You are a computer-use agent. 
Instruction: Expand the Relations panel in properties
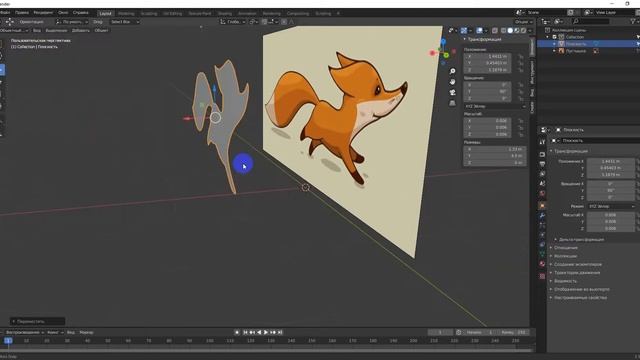pyautogui.click(x=565, y=248)
